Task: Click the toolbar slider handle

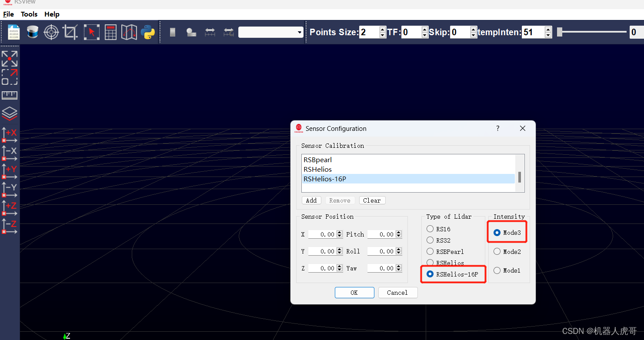Action: click(560, 32)
